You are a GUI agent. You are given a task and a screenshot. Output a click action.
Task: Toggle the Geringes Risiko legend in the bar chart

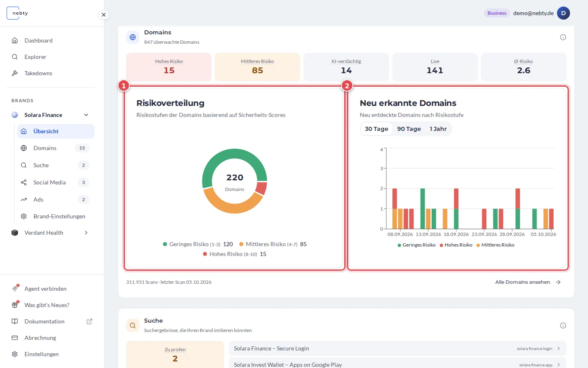(x=416, y=245)
